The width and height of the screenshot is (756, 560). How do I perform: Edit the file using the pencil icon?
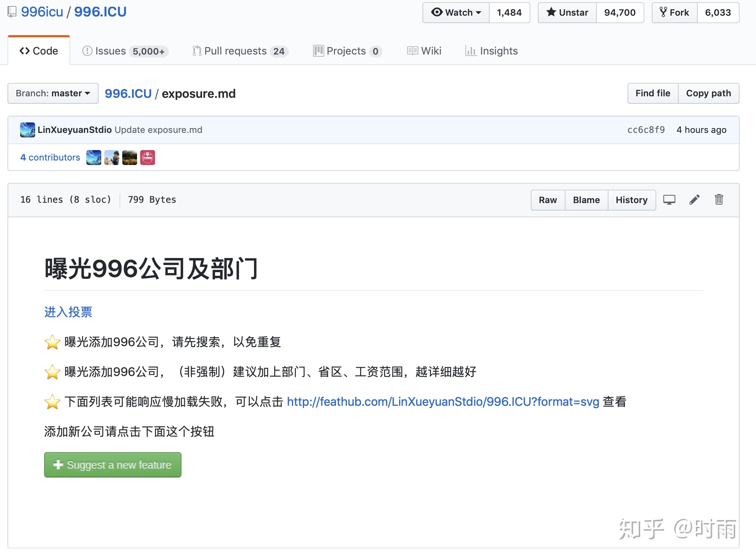tap(694, 200)
